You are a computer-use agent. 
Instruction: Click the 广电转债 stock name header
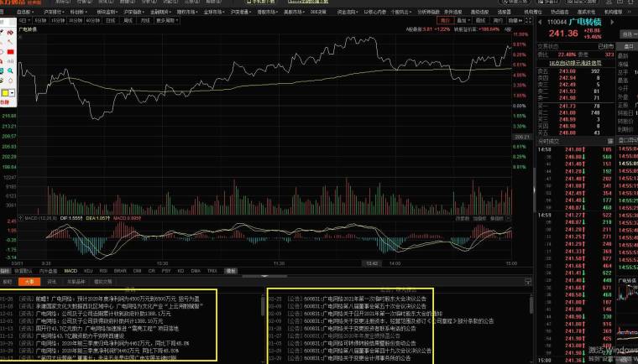pyautogui.click(x=585, y=22)
